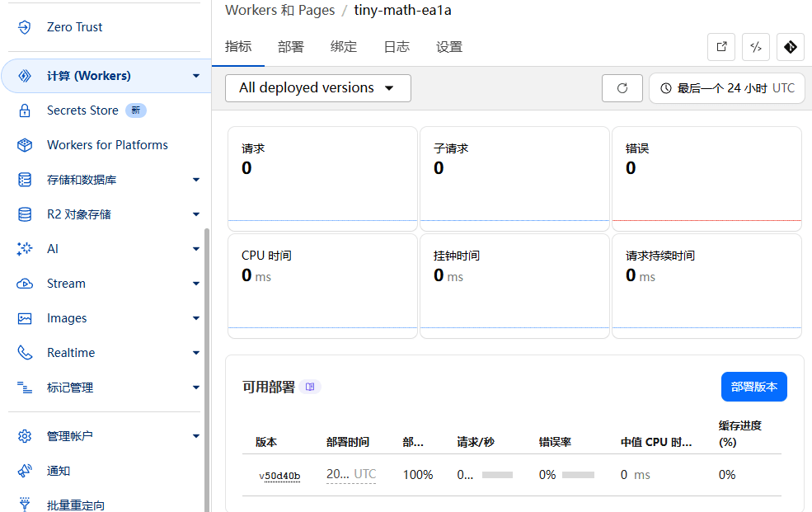The height and width of the screenshot is (512, 812).
Task: Switch to the 绑定 tab
Action: coord(344,47)
